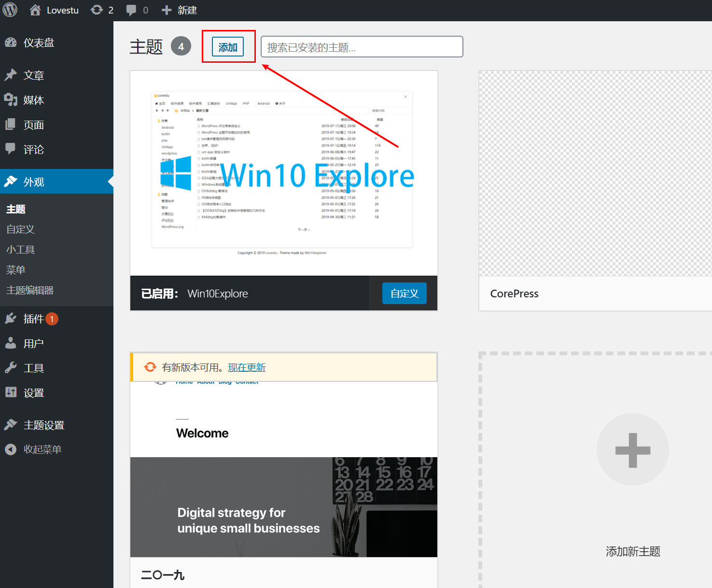
Task: Open 主题设置 menu item
Action: [44, 425]
